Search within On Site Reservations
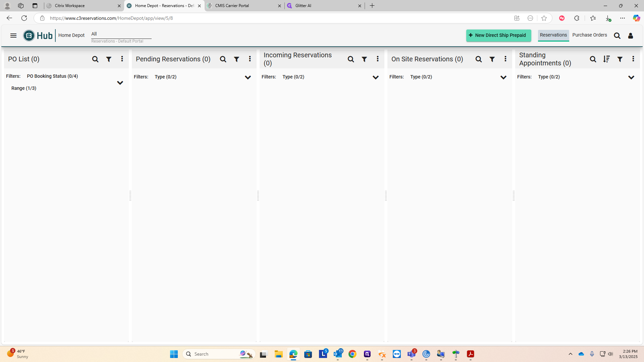Viewport: 644px width, 362px height. click(x=479, y=59)
